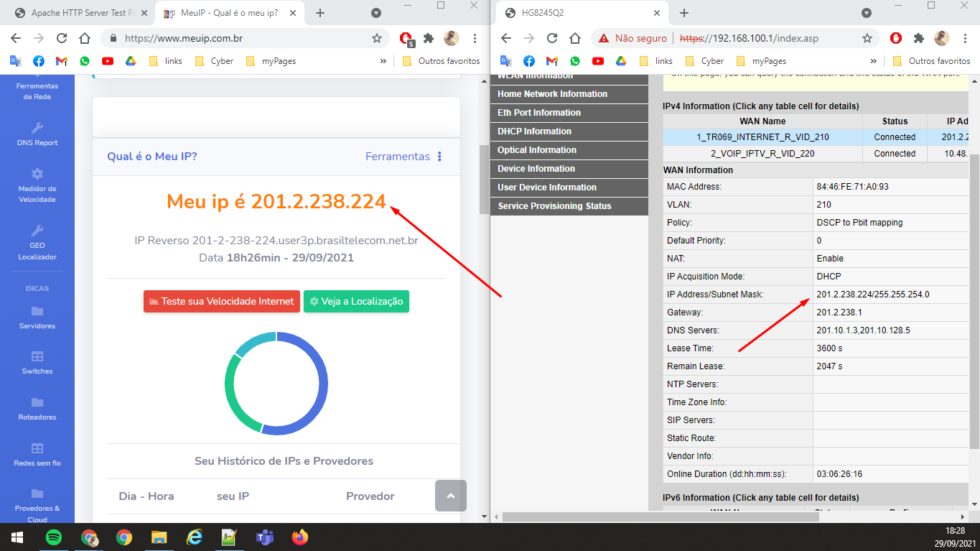Open Chrome three-dot menu in MeuIP window
This screenshot has width=980, height=551.
475,38
